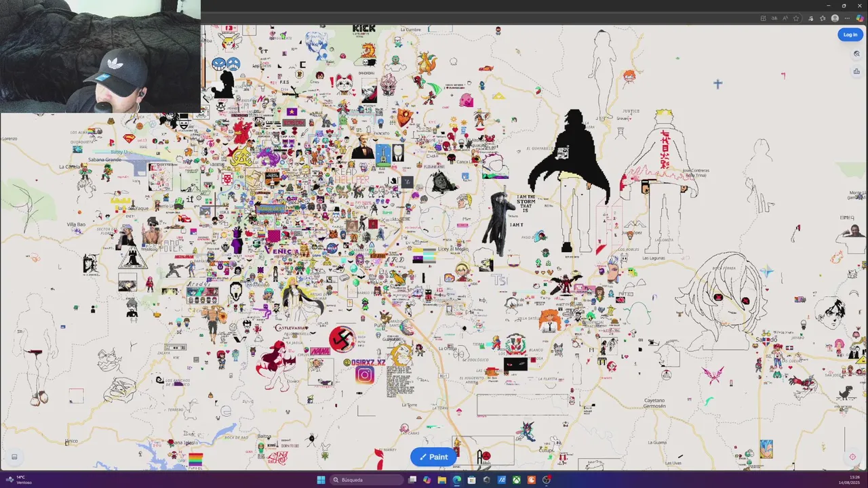Screen dimensions: 868x488
Task: Click the blue Paint button
Action: tap(433, 457)
